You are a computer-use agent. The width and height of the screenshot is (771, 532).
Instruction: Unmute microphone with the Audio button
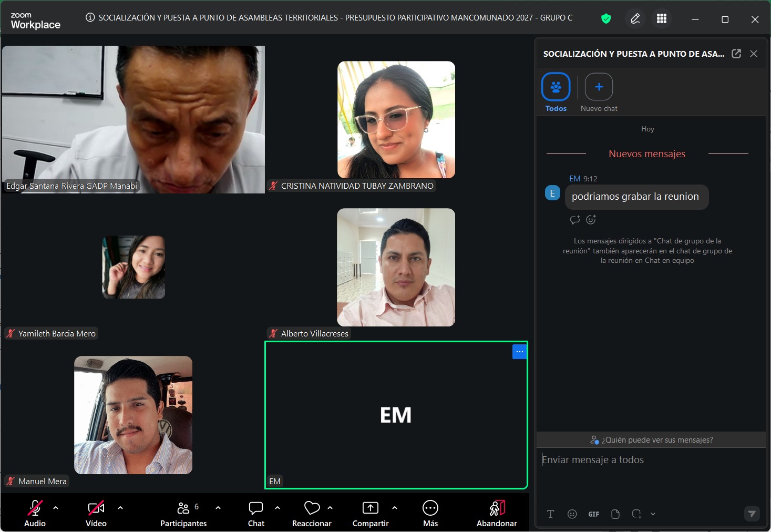click(35, 513)
